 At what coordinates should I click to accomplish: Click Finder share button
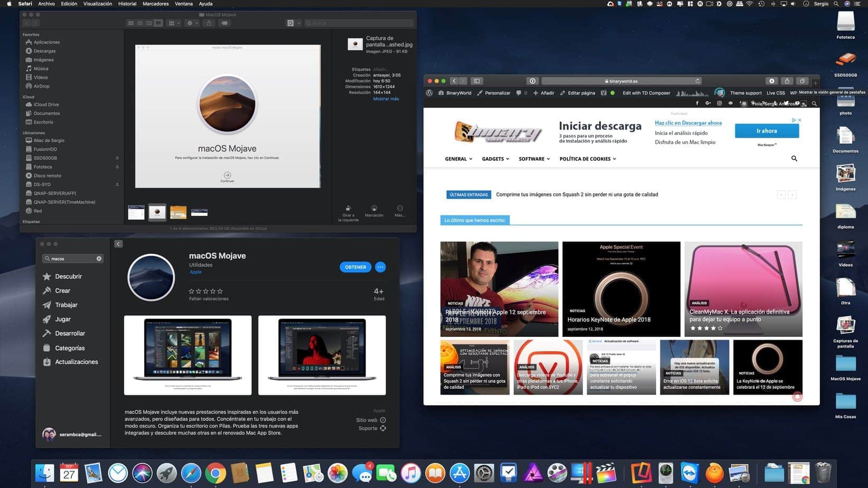coord(209,23)
